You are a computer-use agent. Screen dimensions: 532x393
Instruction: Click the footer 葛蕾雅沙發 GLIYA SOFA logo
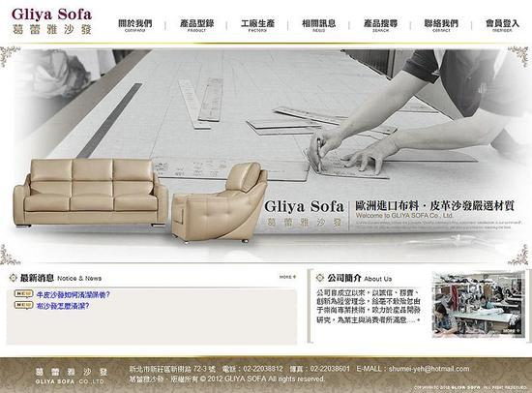click(x=71, y=376)
